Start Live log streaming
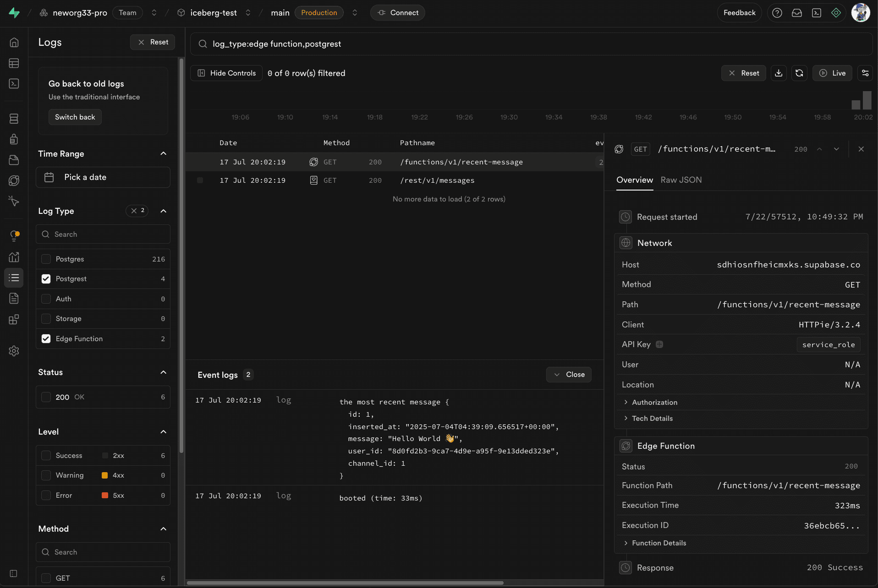Image resolution: width=878 pixels, height=588 pixels. point(832,73)
